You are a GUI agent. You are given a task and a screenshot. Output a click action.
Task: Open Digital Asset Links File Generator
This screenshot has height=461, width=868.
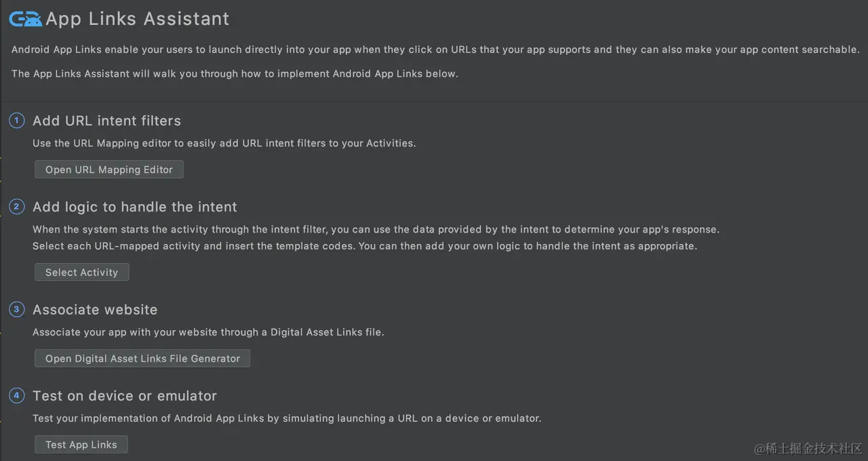142,358
